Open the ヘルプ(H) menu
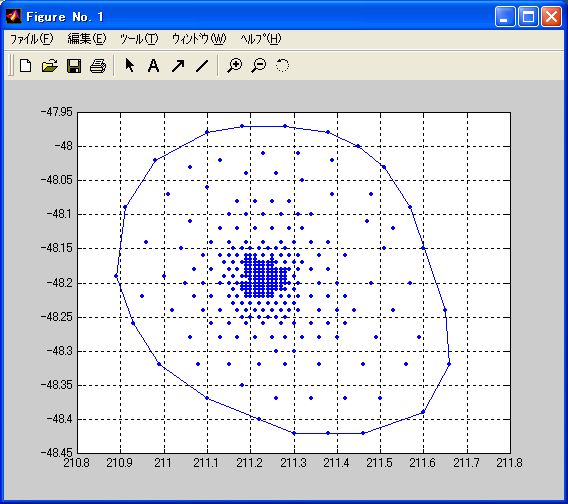The image size is (568, 504). coord(261,39)
